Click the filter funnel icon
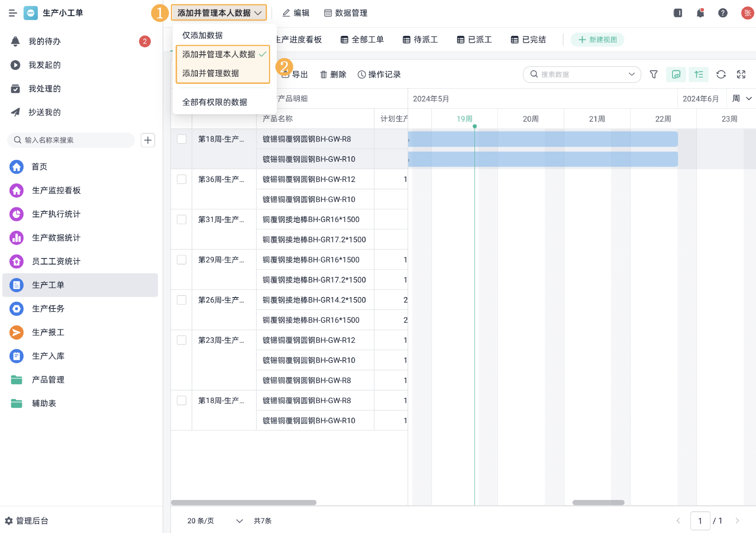756x533 pixels. [654, 74]
